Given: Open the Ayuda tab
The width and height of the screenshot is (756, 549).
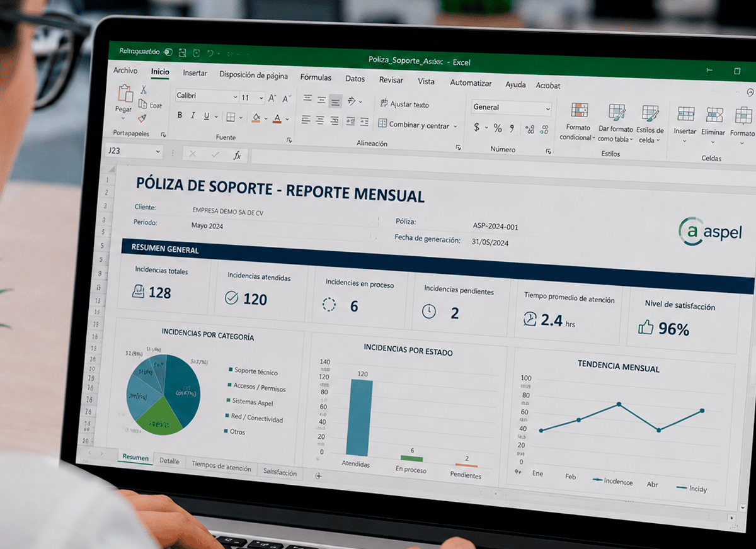Looking at the screenshot, I should tap(515, 84).
